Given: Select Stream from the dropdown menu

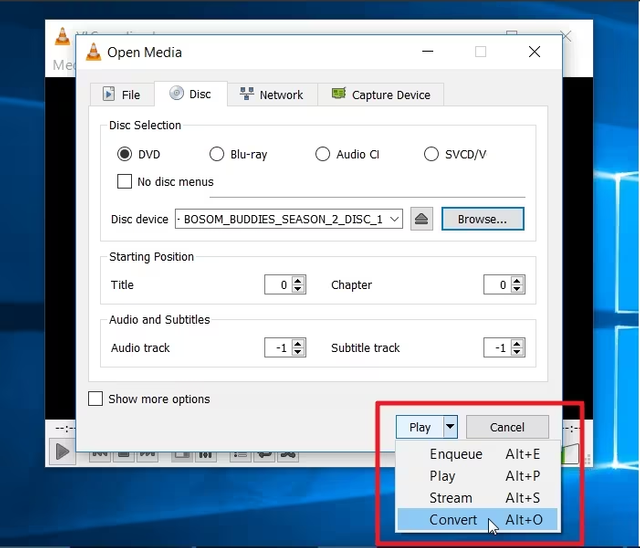Looking at the screenshot, I should 478,498.
